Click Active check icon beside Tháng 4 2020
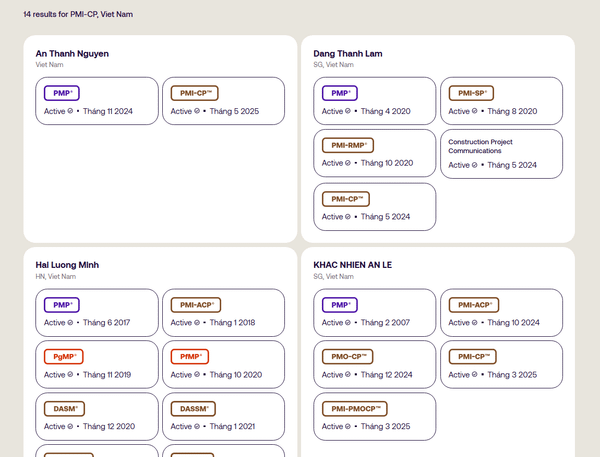 tap(348, 111)
